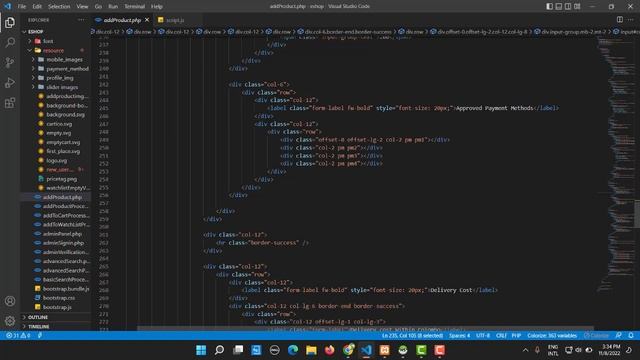Expand the mobile_images folder

(x=56, y=59)
